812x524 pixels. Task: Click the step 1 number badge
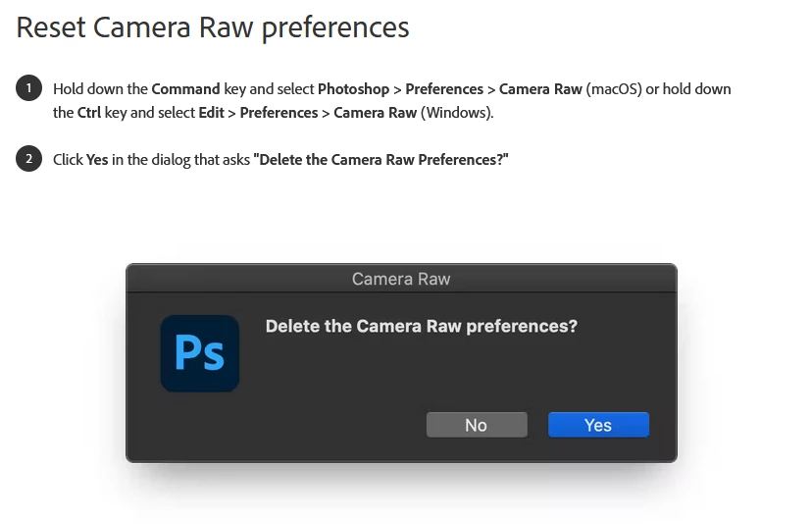[28, 88]
